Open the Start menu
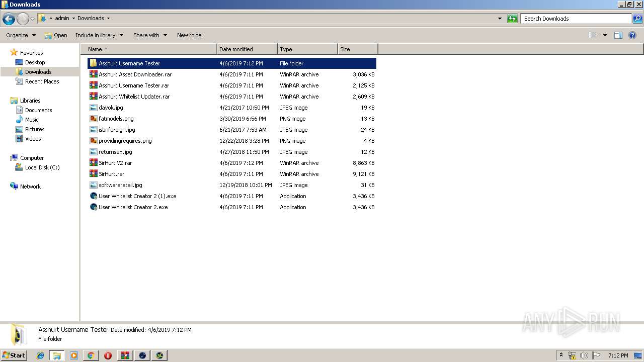 [14, 355]
